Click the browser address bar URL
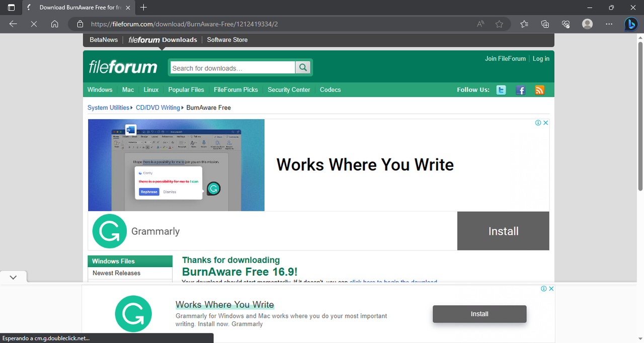Image resolution: width=644 pixels, height=343 pixels. (x=184, y=24)
